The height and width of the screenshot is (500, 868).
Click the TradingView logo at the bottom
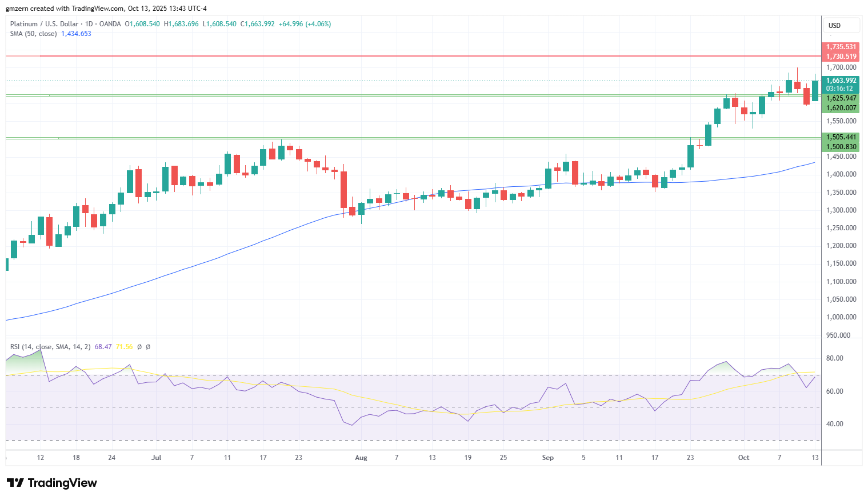click(x=52, y=483)
